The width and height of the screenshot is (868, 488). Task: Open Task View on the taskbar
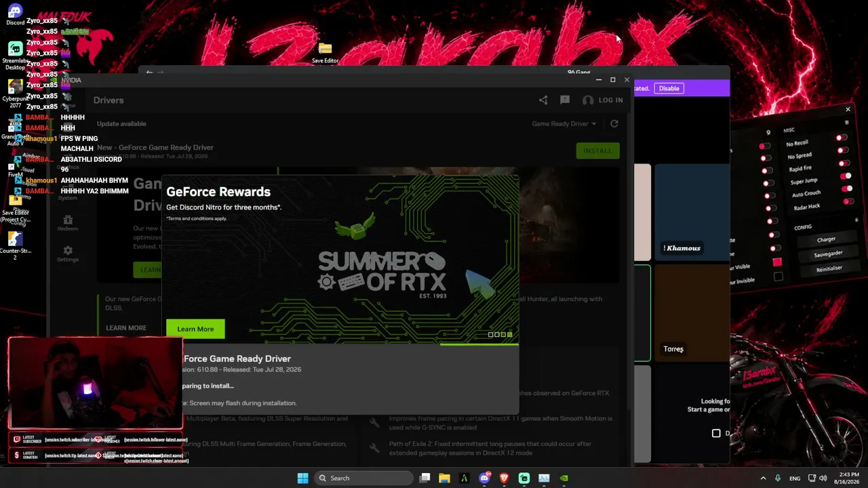click(425, 478)
